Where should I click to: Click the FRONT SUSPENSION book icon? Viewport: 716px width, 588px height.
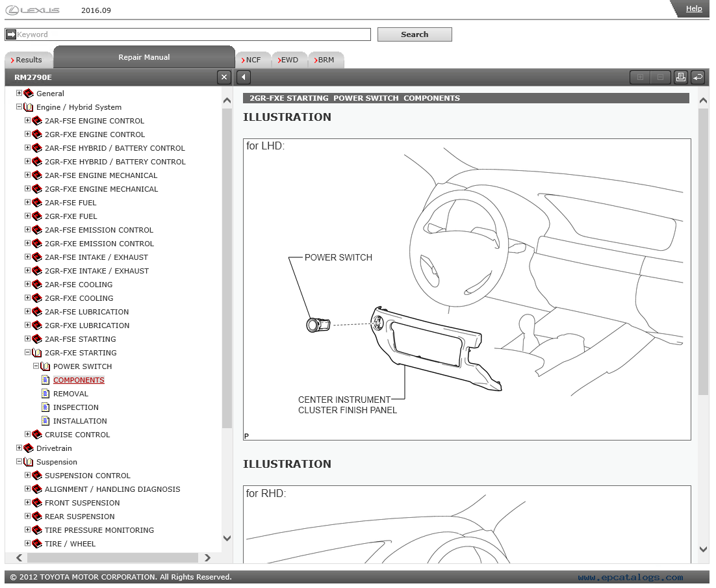tap(37, 503)
